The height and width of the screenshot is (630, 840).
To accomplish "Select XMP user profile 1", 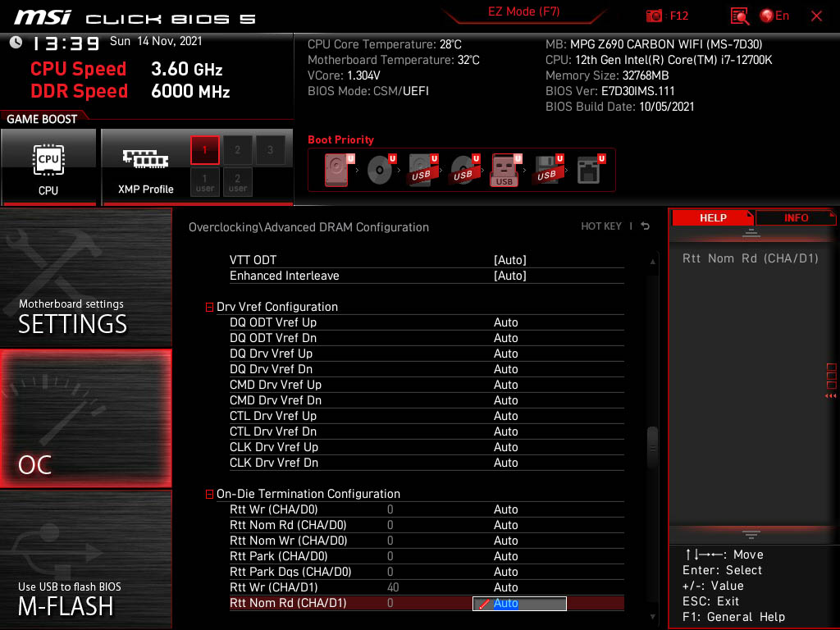I will click(x=205, y=182).
